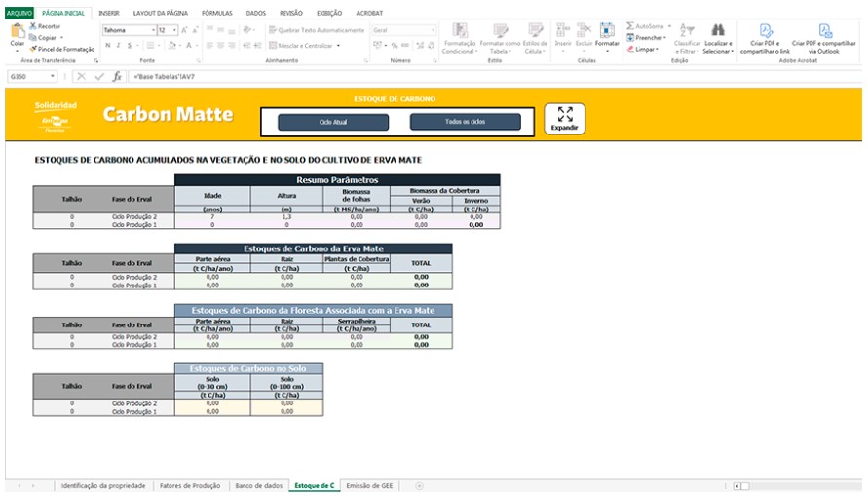Toggle Quebrar Texto Automaticamente
The image size is (868, 496).
pos(317,30)
